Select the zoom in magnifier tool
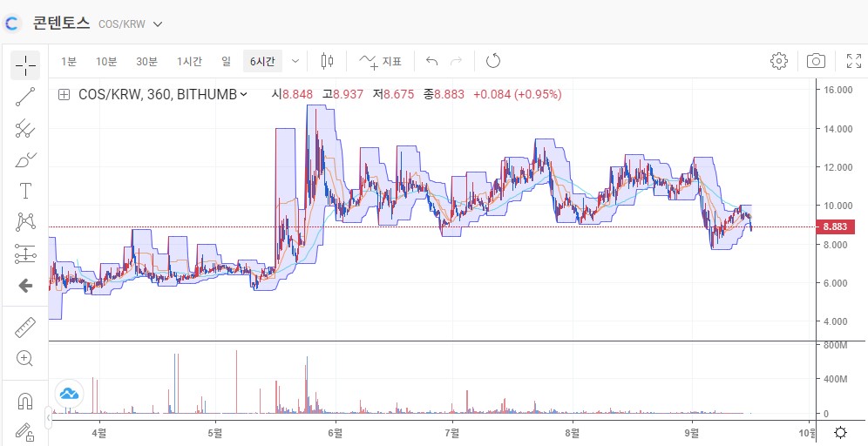868x446 pixels. pos(25,358)
